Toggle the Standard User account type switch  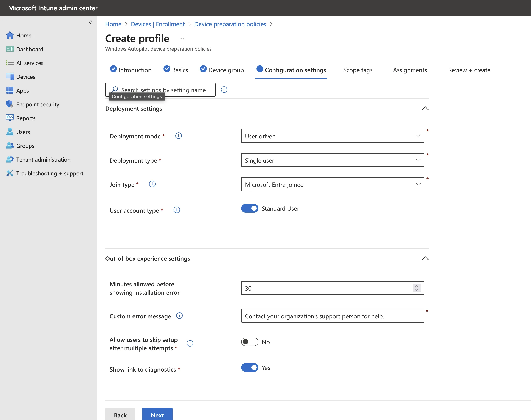click(x=249, y=208)
